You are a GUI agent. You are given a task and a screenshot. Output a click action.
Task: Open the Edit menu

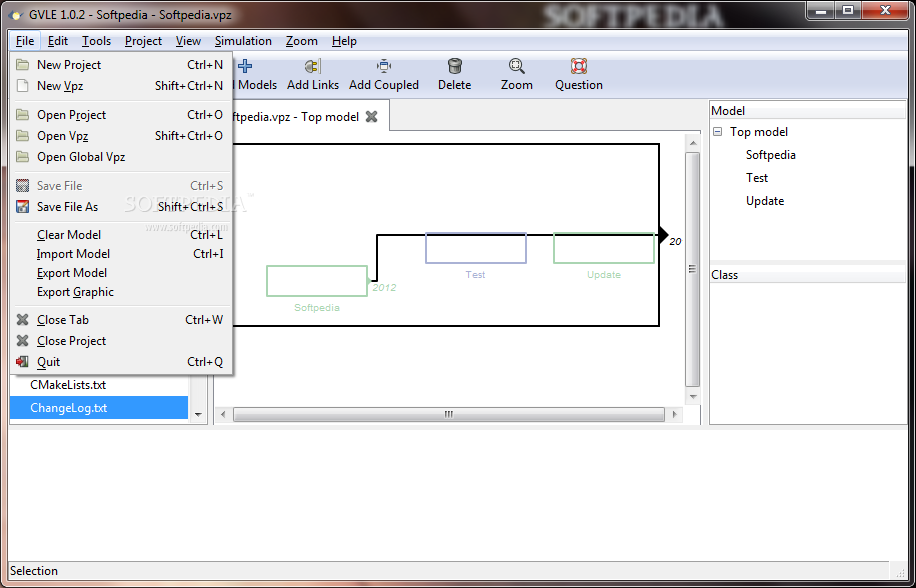pyautogui.click(x=58, y=41)
